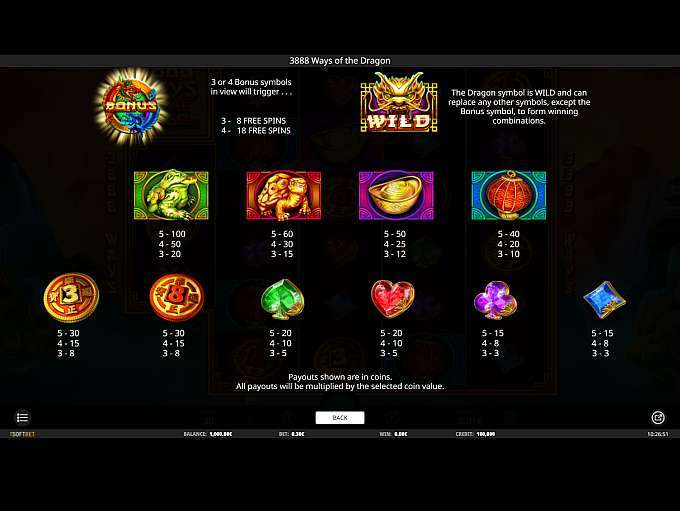Viewport: 680px width, 511px height.
Task: Click the green spade gem symbol
Action: (x=283, y=299)
